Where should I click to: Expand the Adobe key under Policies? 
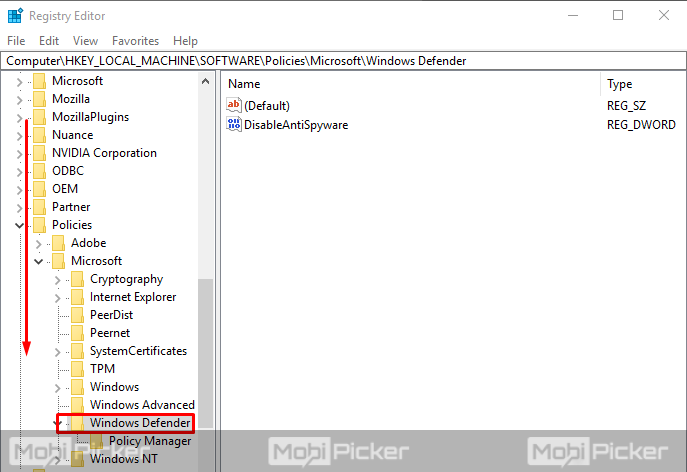pyautogui.click(x=38, y=244)
